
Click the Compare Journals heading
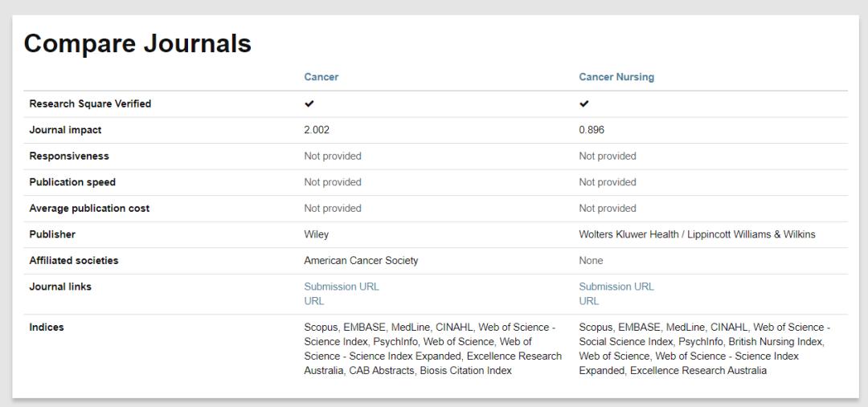tap(137, 43)
